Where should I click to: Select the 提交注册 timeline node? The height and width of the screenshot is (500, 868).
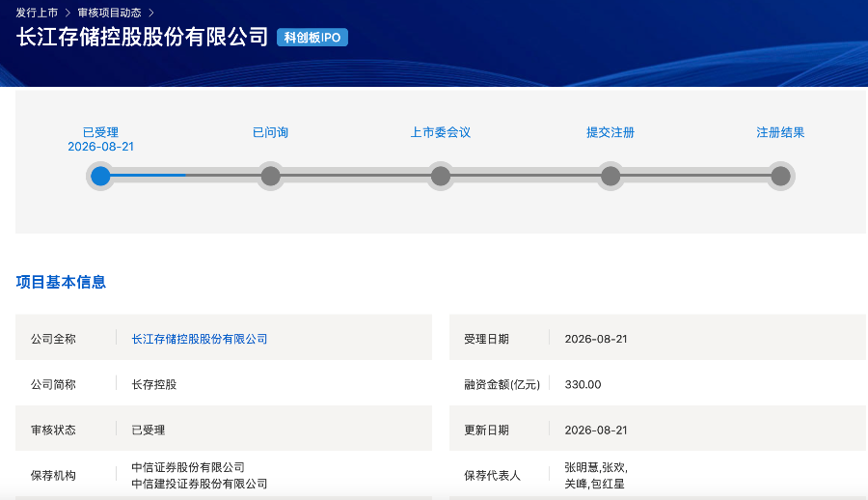pyautogui.click(x=610, y=177)
